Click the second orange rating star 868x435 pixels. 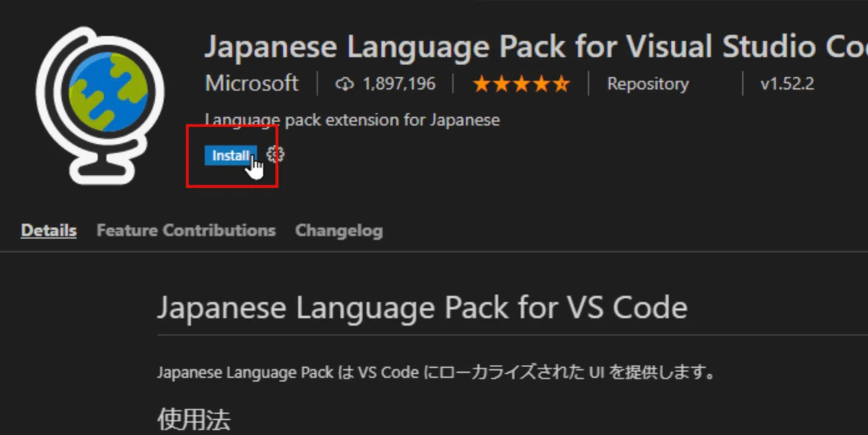[501, 85]
